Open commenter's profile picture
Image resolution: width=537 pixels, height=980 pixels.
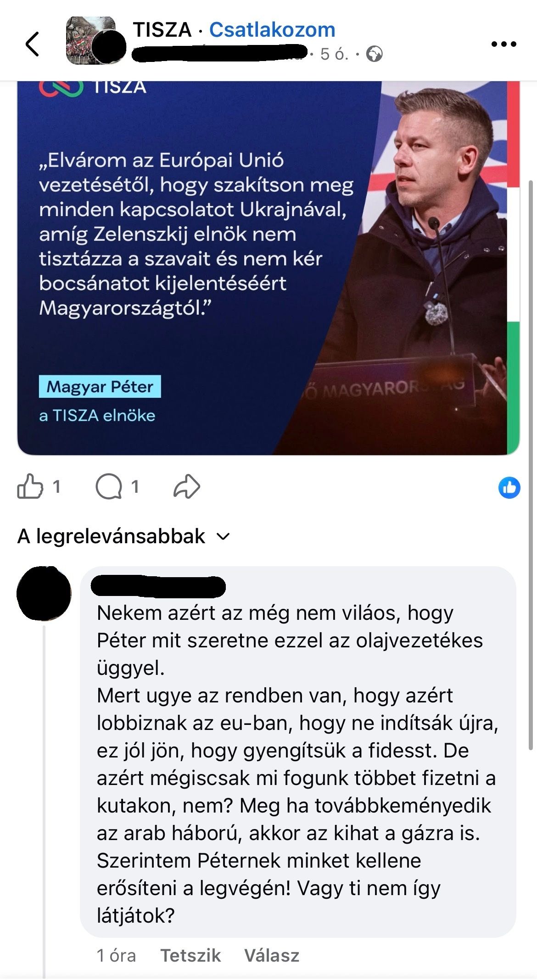(x=44, y=593)
